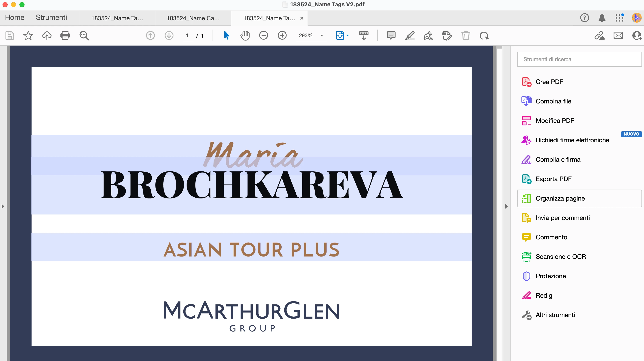644x361 pixels.
Task: Select the Hand pan tool
Action: click(245, 35)
